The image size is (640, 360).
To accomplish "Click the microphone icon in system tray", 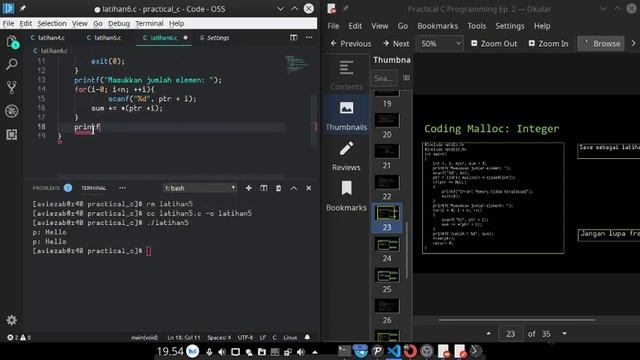I will (209, 352).
